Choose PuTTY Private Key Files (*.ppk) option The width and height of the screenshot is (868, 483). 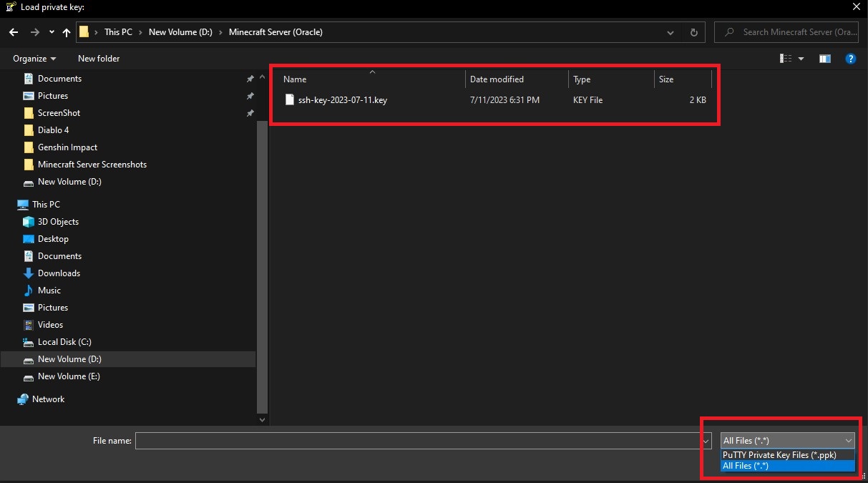click(x=779, y=455)
